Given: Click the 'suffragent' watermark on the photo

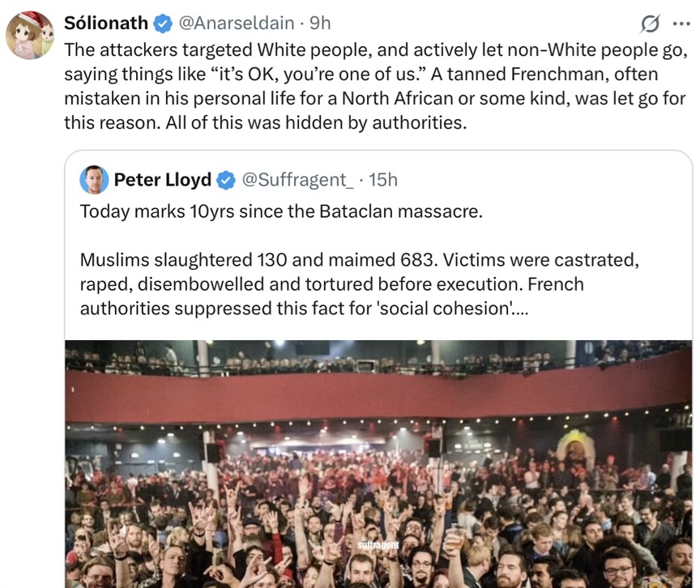Looking at the screenshot, I should (373, 545).
